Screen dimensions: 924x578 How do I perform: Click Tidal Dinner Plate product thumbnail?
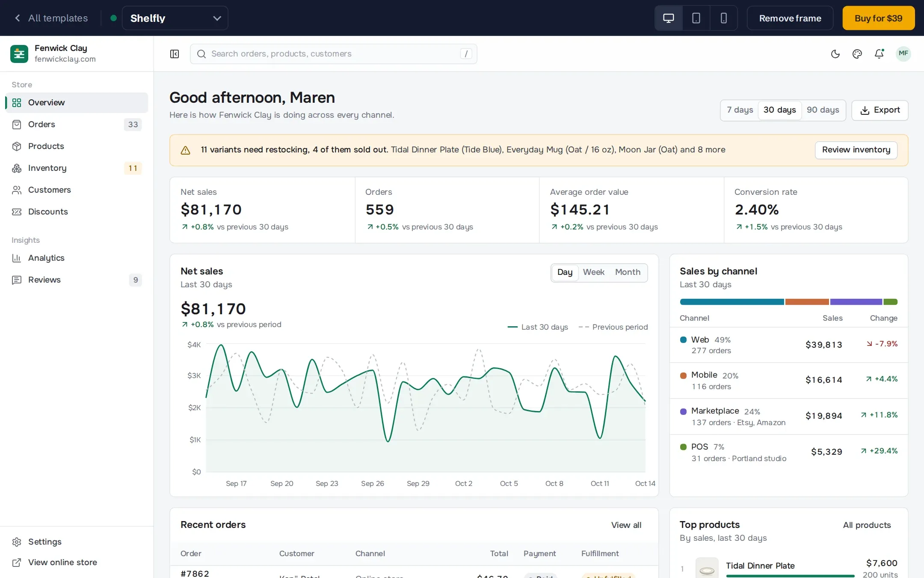707,568
